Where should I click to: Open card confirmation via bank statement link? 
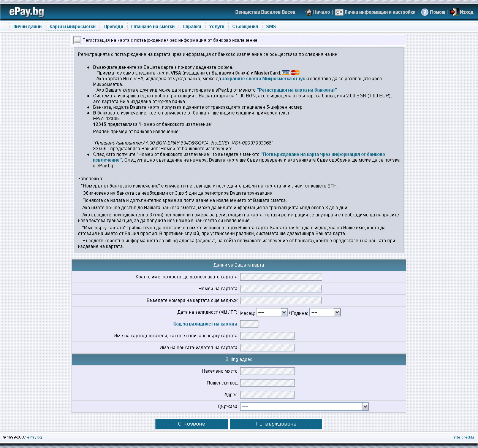[239, 157]
